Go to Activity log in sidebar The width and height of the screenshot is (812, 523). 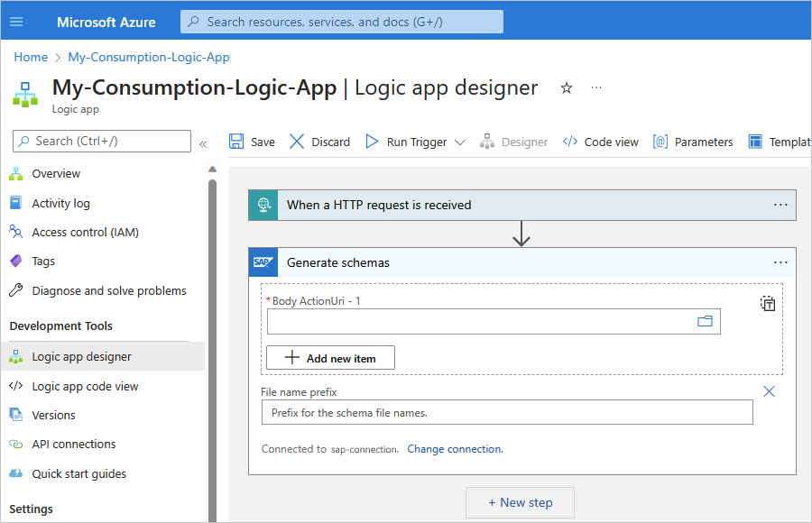60,203
